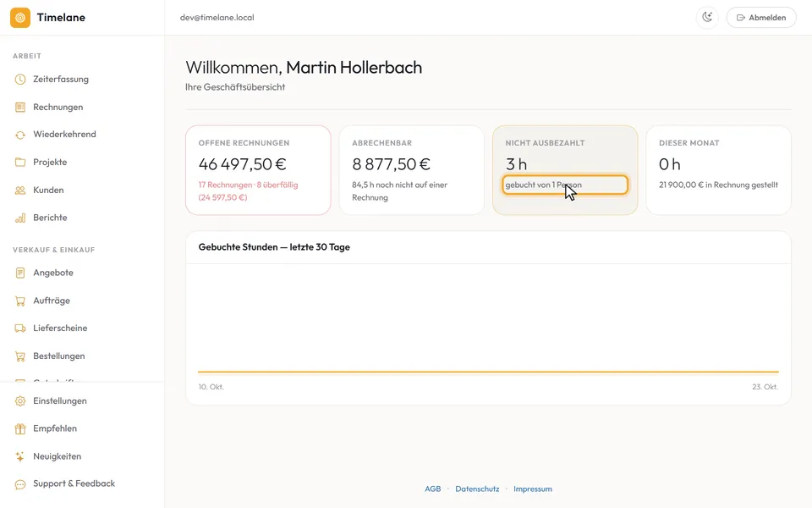Click the Abmelden logout button
This screenshot has height=508, width=812.
(761, 18)
